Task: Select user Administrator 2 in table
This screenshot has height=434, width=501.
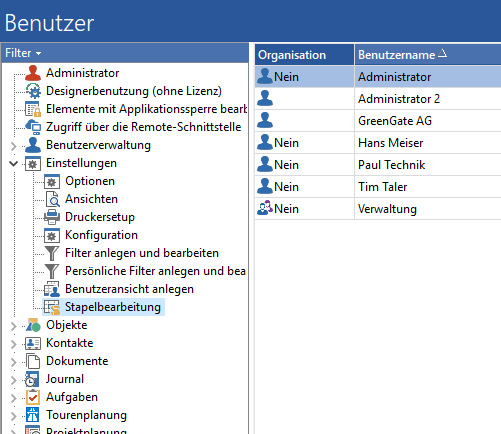Action: [399, 99]
